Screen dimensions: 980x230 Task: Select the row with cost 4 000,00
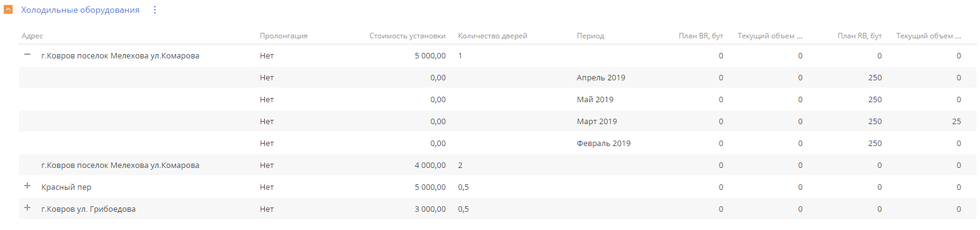tap(497, 165)
